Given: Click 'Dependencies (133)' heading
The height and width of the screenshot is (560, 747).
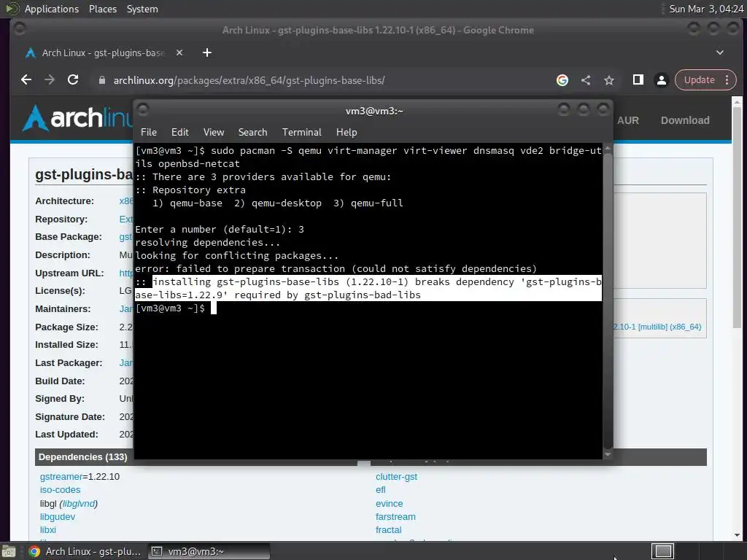Looking at the screenshot, I should point(83,457).
